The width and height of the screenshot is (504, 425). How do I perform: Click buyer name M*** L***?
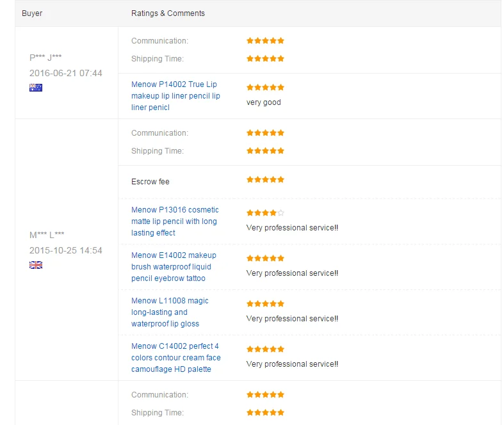click(x=47, y=235)
